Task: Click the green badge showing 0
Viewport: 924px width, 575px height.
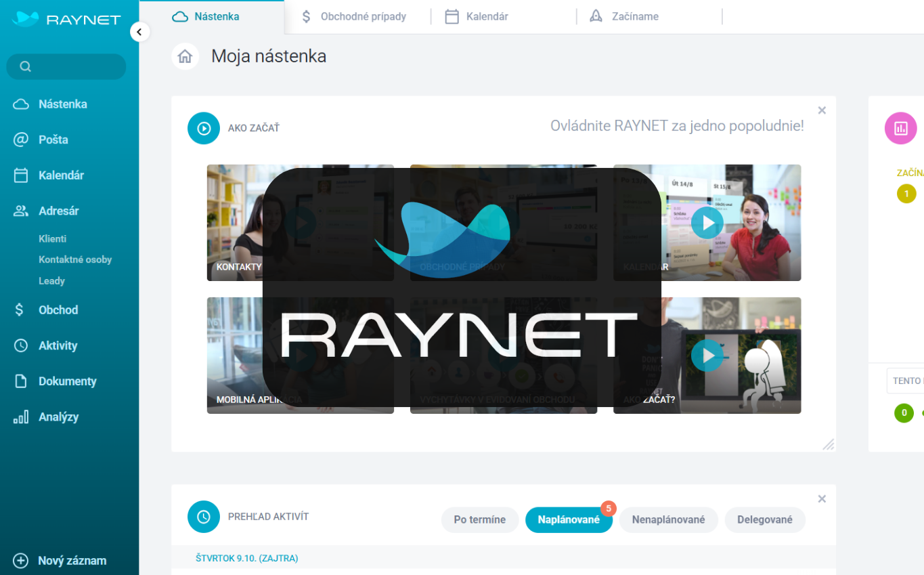Action: pos(904,412)
